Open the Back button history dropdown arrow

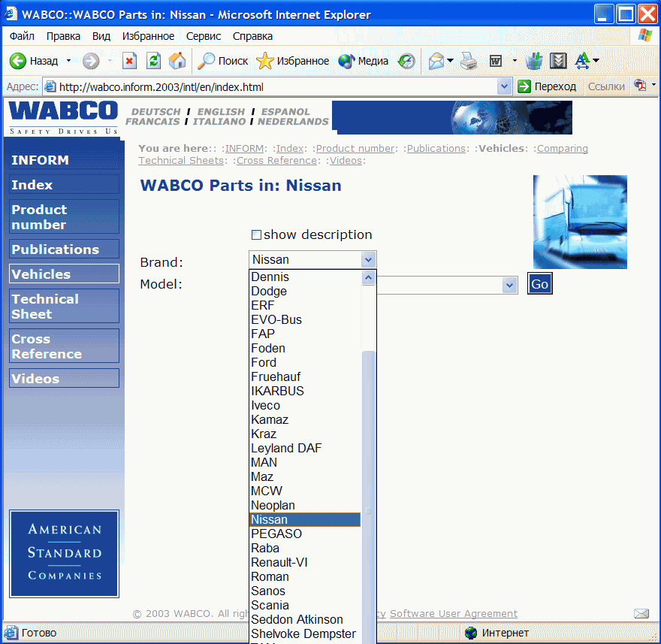tap(68, 61)
